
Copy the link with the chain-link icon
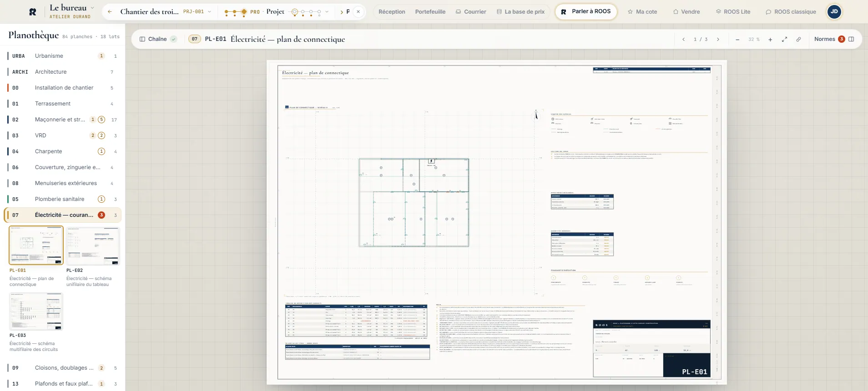point(798,40)
